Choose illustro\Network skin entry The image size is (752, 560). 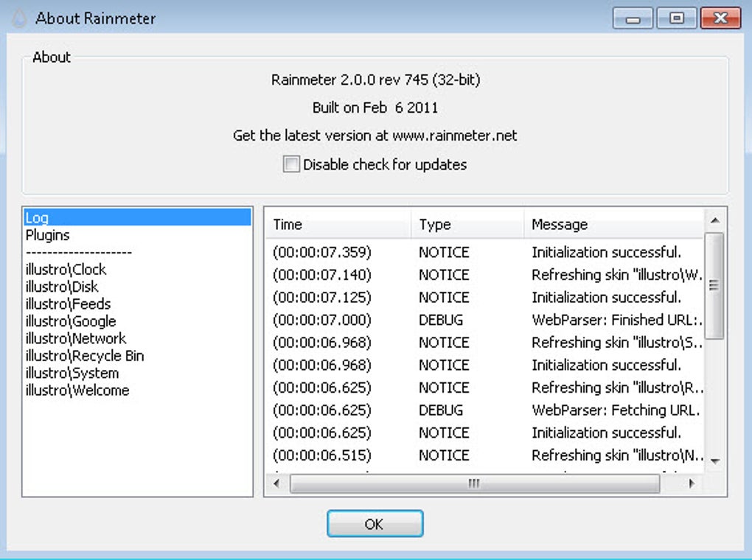pos(137,338)
